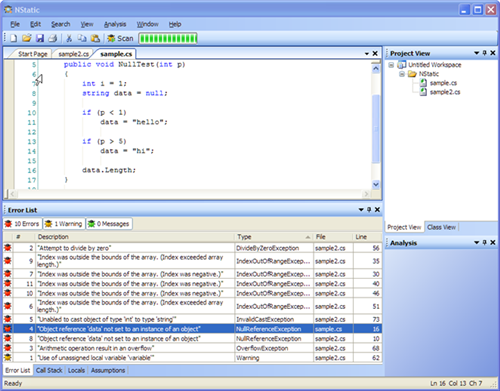
Task: Select the 'Use of unassigned local variable' warning
Action: pyautogui.click(x=192, y=358)
